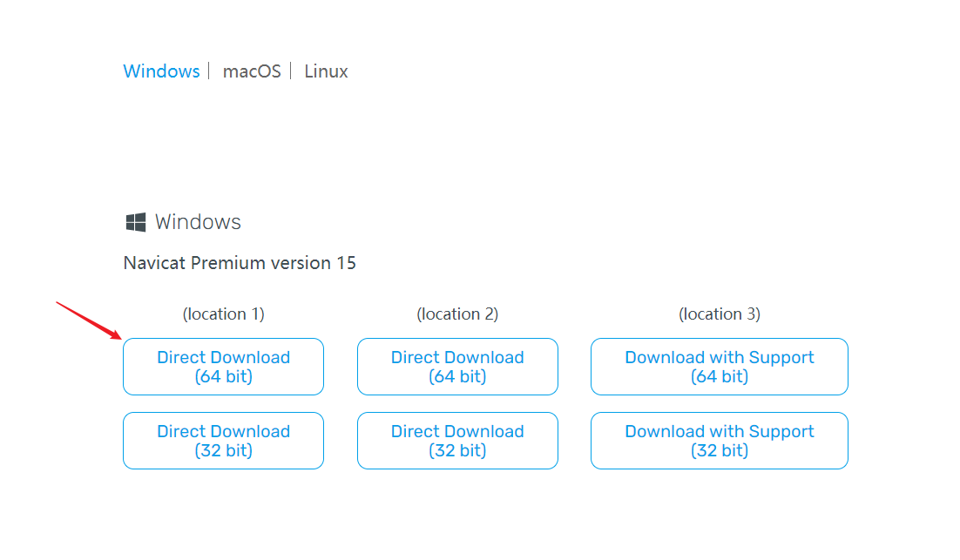Choose location 2 Direct Download 32 bit
960x560 pixels.
457,441
